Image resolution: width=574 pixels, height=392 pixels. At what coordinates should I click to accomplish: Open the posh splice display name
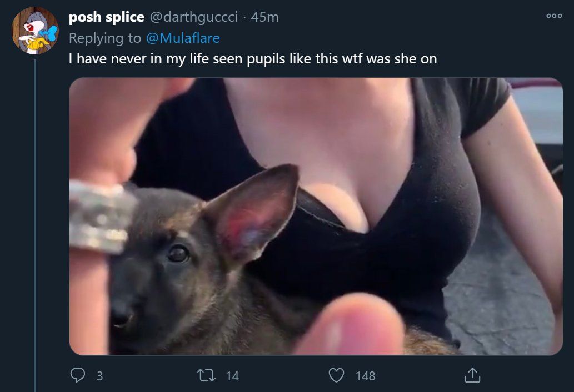tap(107, 17)
